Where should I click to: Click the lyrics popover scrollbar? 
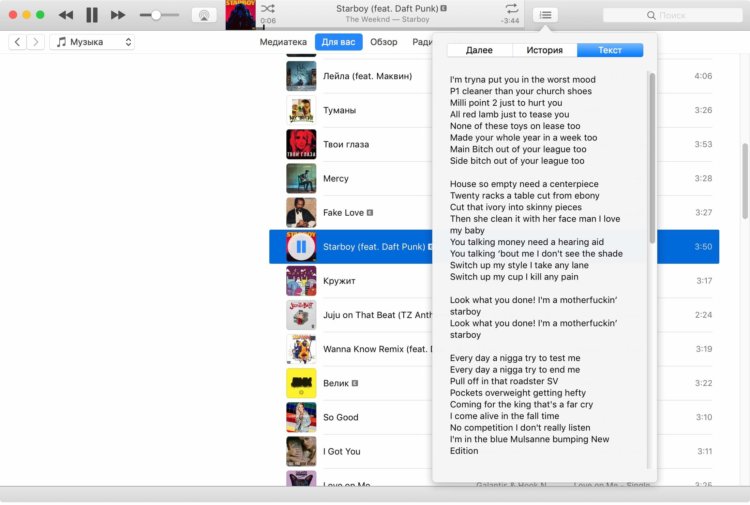652,158
